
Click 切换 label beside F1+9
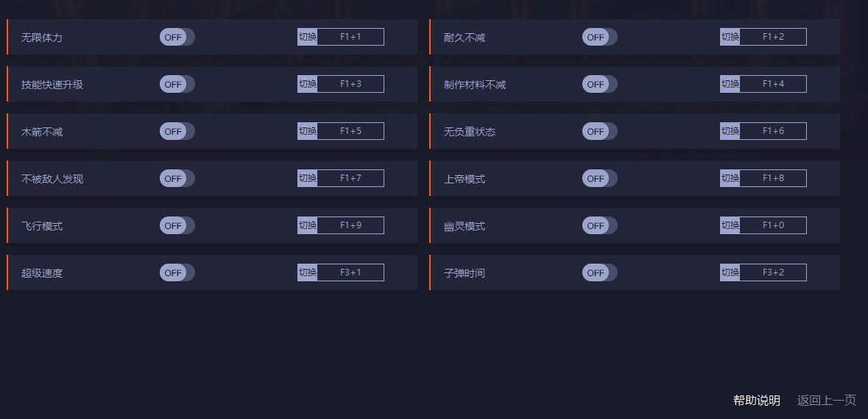pyautogui.click(x=307, y=225)
